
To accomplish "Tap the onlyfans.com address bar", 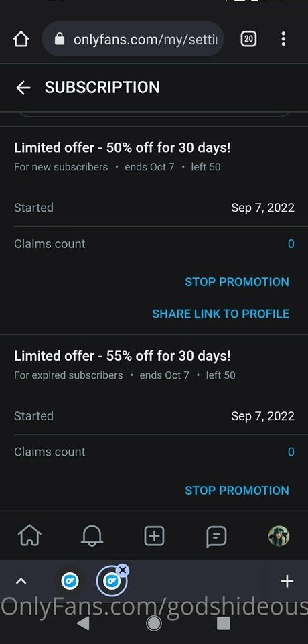I will tap(133, 40).
